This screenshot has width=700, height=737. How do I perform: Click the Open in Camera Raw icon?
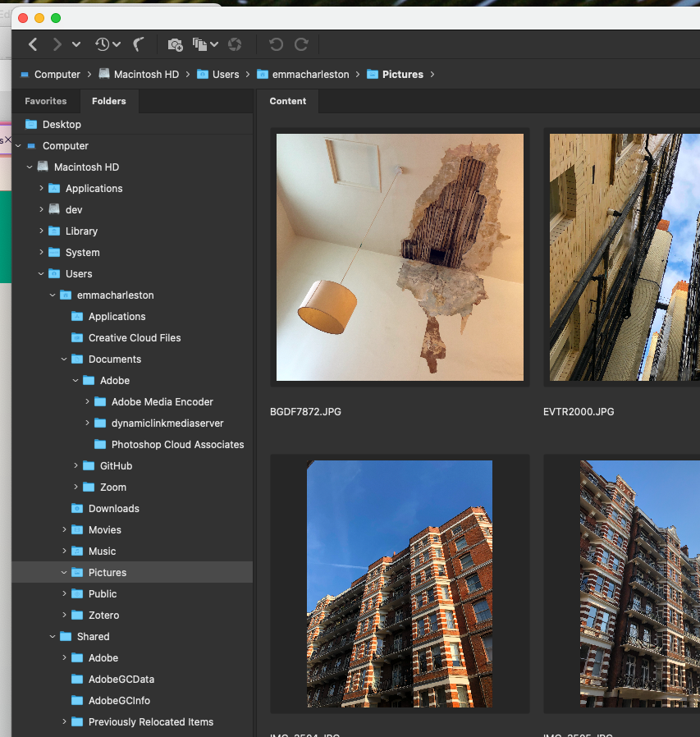pos(235,44)
